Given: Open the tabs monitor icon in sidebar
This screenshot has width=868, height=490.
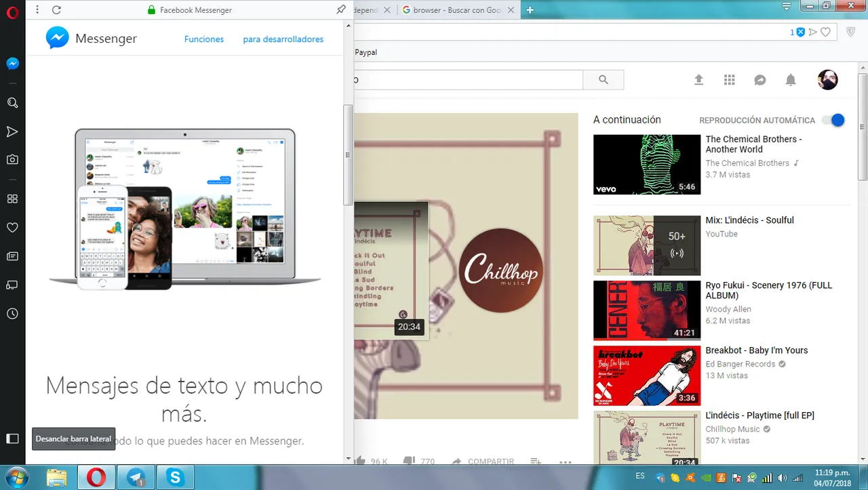Looking at the screenshot, I should click(12, 285).
